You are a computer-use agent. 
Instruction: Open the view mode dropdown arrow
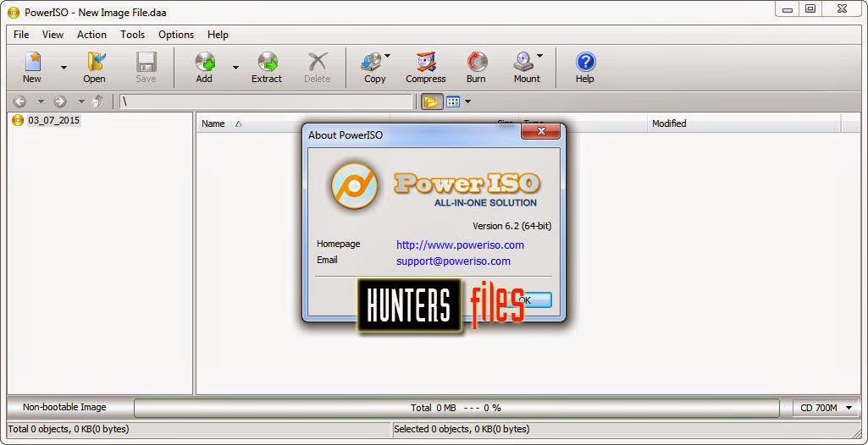pyautogui.click(x=467, y=102)
